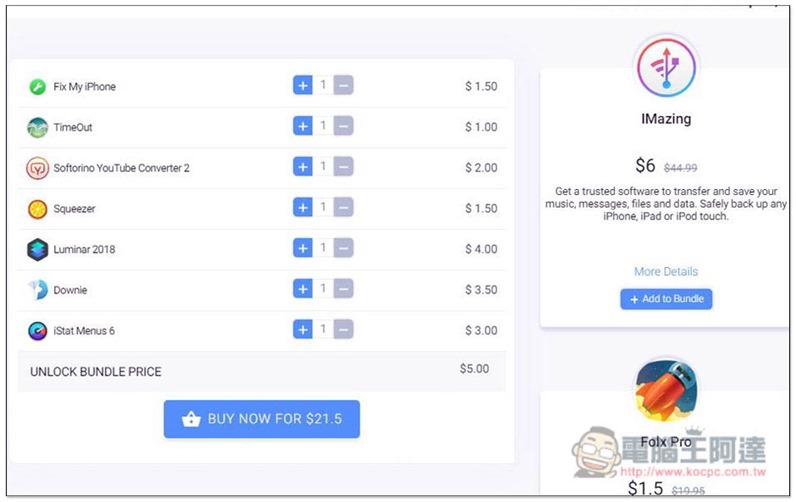796x502 pixels.
Task: Click the Softorino YouTube Converter quantity field
Action: point(323,166)
